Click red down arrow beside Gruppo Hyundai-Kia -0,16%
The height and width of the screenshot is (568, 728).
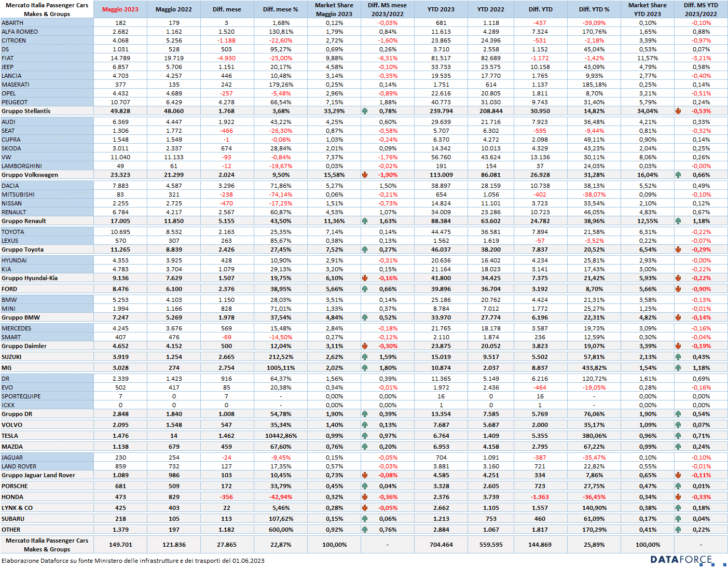(365, 278)
